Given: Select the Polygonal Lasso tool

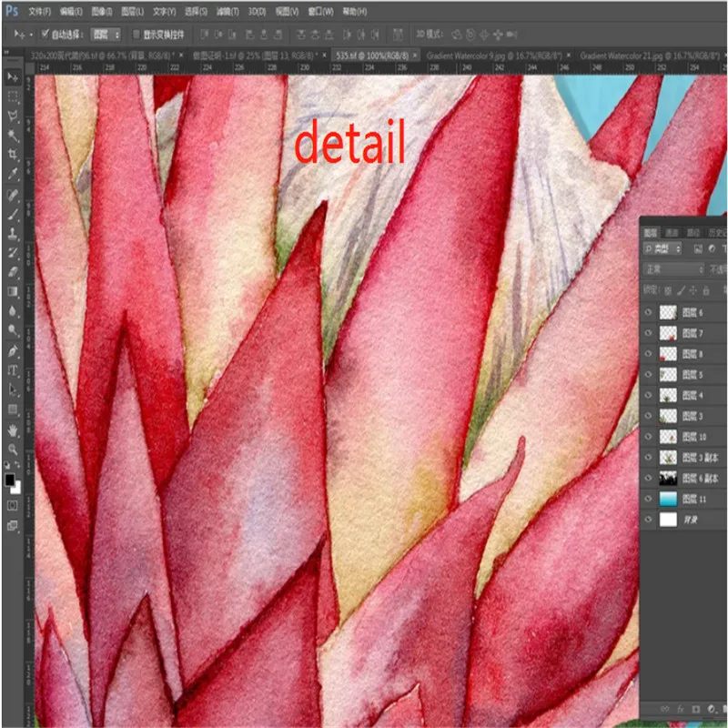Looking at the screenshot, I should click(x=13, y=116).
